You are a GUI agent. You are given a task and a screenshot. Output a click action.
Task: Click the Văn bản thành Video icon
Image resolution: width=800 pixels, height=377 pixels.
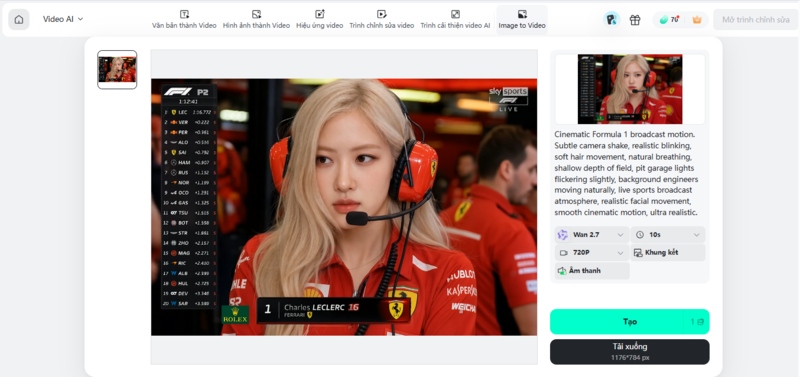184,14
